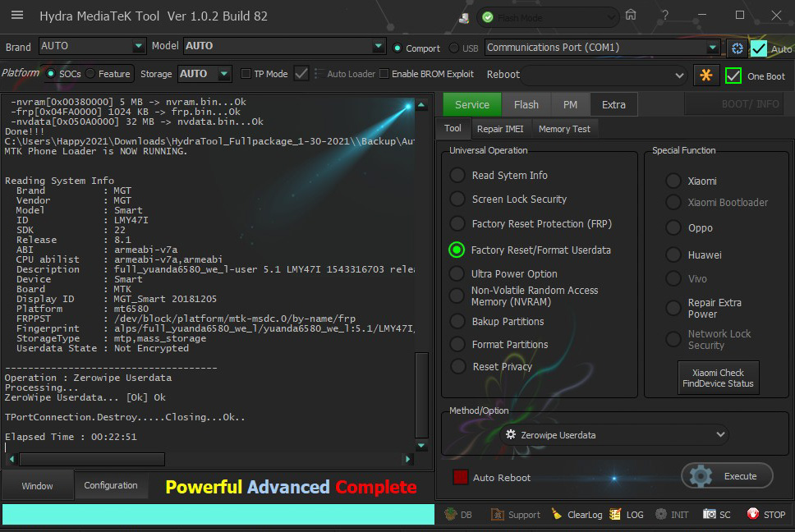Open the hamburger menu icon
795x532 pixels.
[x=17, y=16]
